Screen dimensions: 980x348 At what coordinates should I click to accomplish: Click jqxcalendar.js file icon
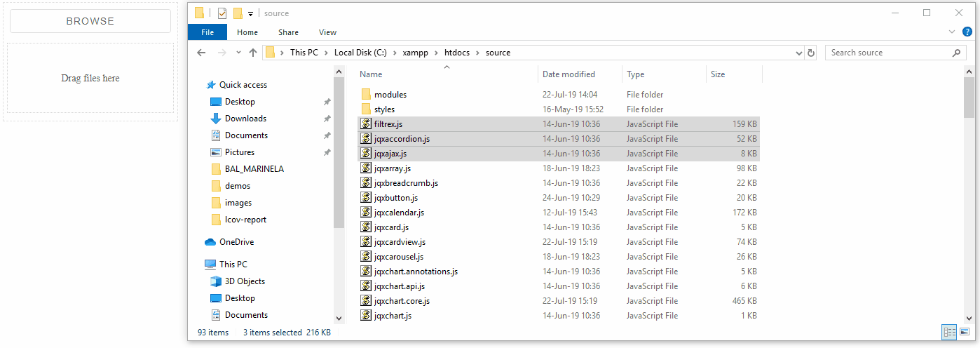(365, 213)
